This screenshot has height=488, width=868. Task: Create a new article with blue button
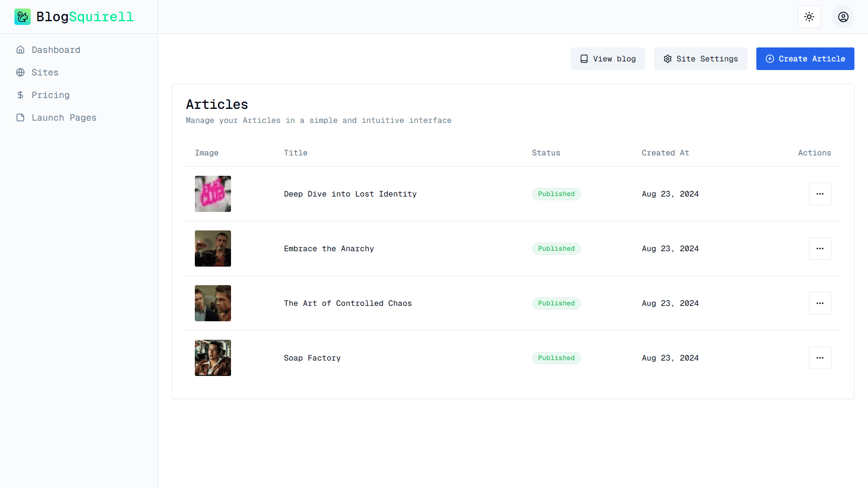point(805,59)
